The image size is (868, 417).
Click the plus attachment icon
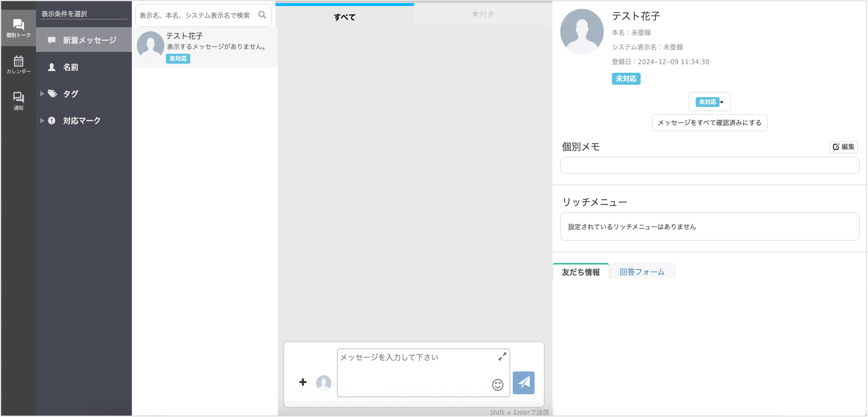click(303, 382)
